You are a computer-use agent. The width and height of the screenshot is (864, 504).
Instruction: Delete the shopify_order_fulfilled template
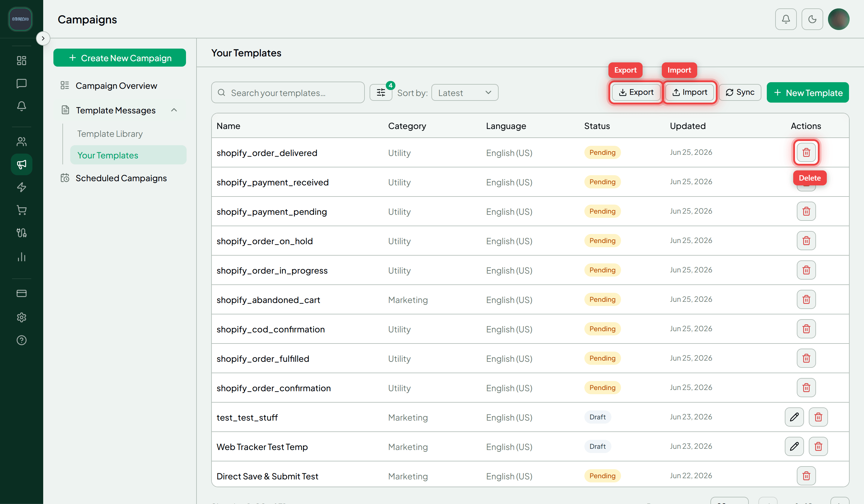(806, 358)
